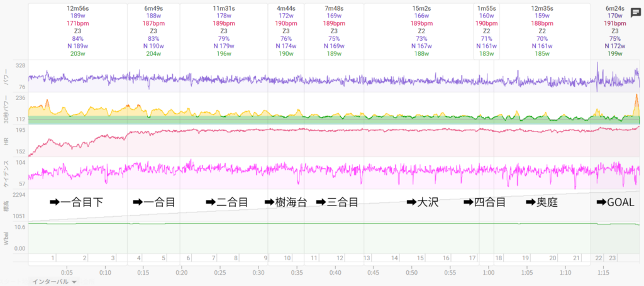Click the 4m44s segment duration header
Image resolution: width=644 pixels, height=286 pixels.
(286, 8)
